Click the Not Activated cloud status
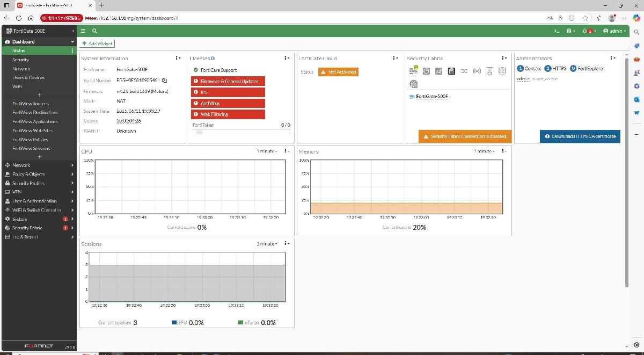Image resolution: width=644 pixels, height=355 pixels. click(x=338, y=72)
